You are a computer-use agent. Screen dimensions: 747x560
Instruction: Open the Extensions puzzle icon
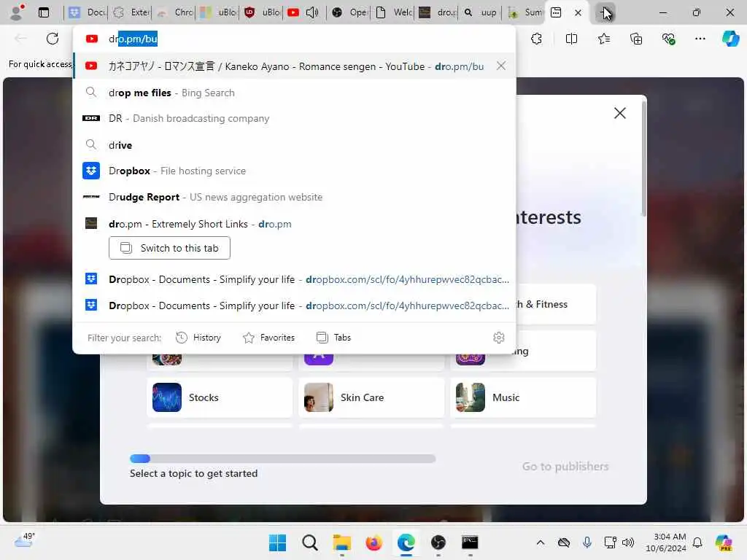[536, 39]
